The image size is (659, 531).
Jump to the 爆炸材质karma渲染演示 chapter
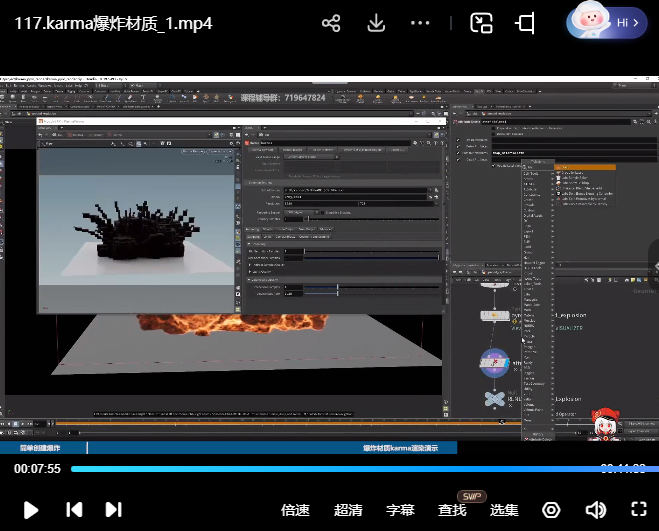[400, 448]
